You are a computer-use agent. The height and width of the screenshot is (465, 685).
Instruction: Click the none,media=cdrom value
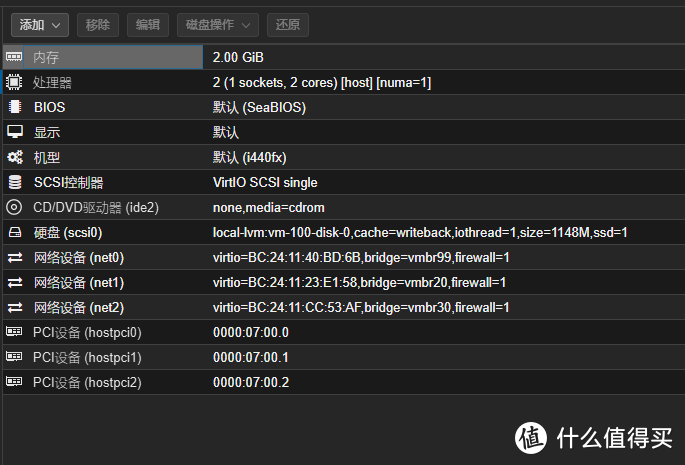pyautogui.click(x=269, y=208)
